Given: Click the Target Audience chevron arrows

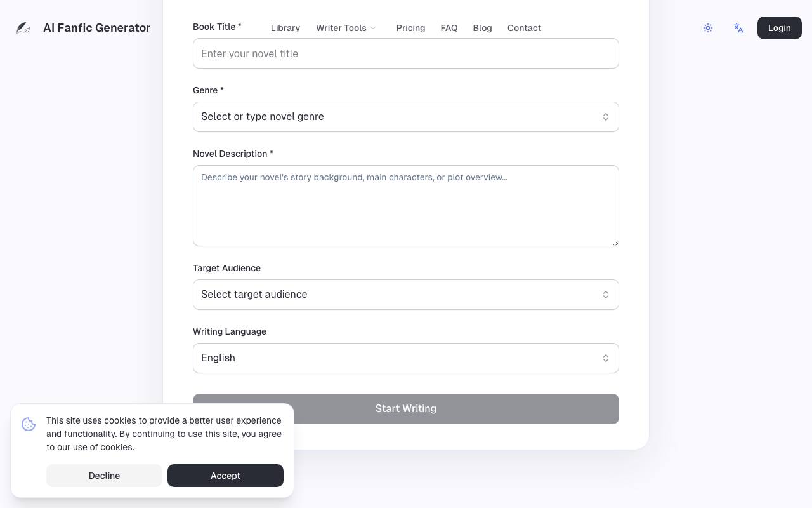Looking at the screenshot, I should (606, 295).
